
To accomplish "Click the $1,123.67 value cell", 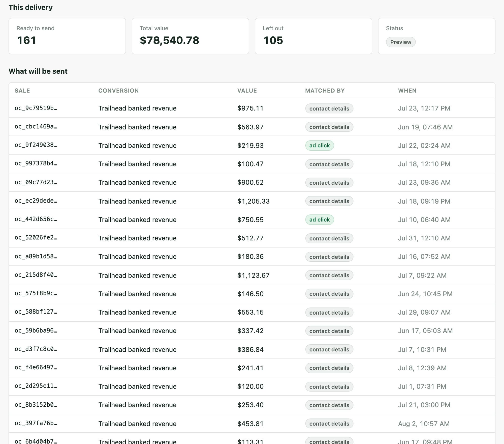I will pos(253,275).
